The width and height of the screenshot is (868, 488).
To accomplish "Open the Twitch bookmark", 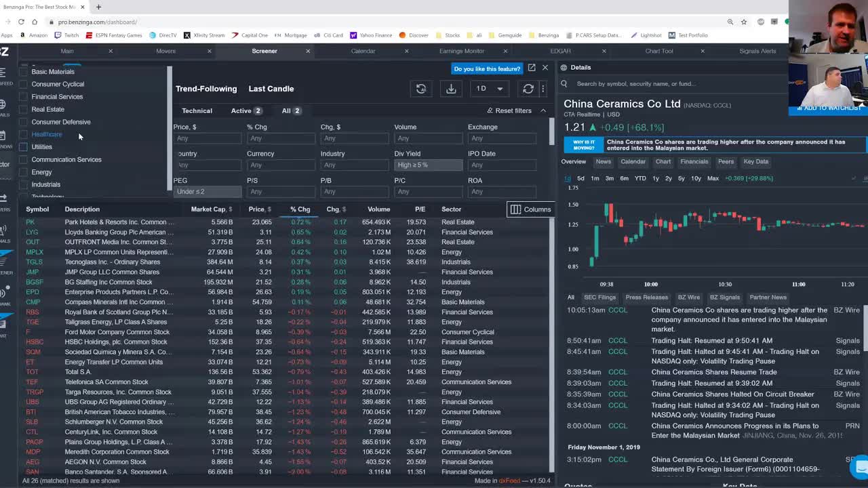I will tap(66, 35).
